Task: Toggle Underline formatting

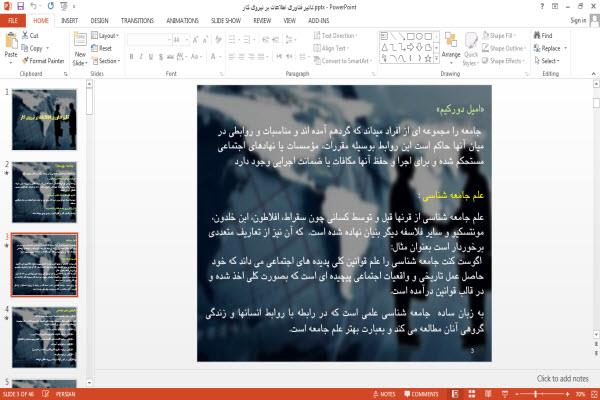Action: point(151,57)
